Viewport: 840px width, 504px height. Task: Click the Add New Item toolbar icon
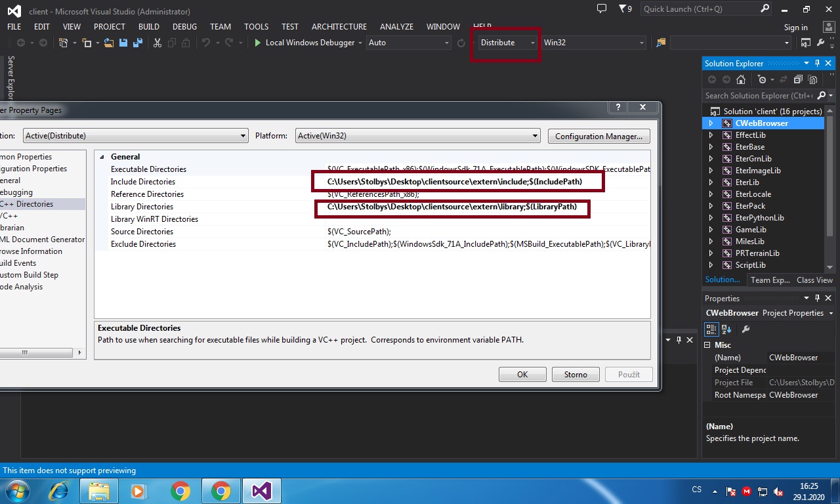click(x=87, y=43)
